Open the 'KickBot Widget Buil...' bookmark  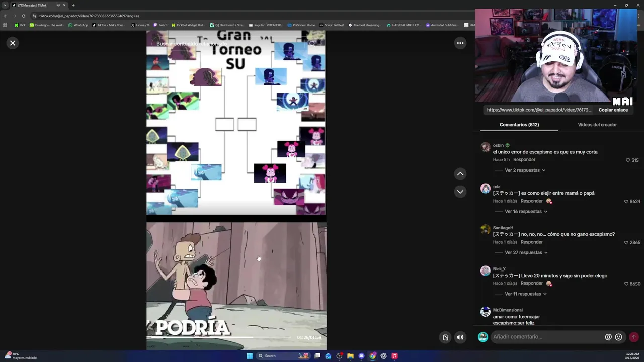(x=188, y=25)
